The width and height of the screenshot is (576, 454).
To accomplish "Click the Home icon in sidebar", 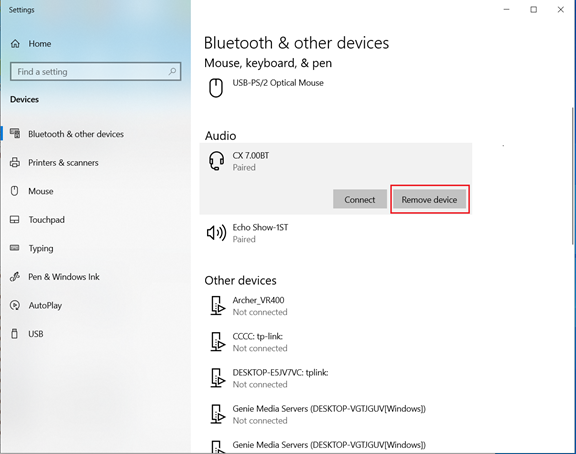I will point(15,44).
